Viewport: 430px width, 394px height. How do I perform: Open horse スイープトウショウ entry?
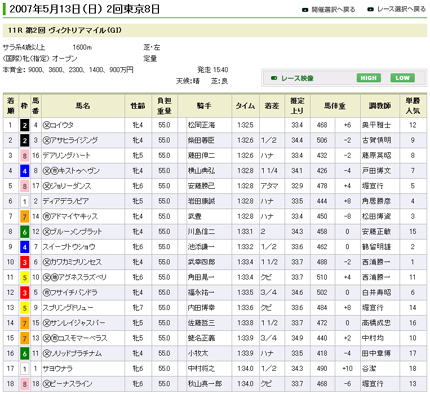[69, 247]
